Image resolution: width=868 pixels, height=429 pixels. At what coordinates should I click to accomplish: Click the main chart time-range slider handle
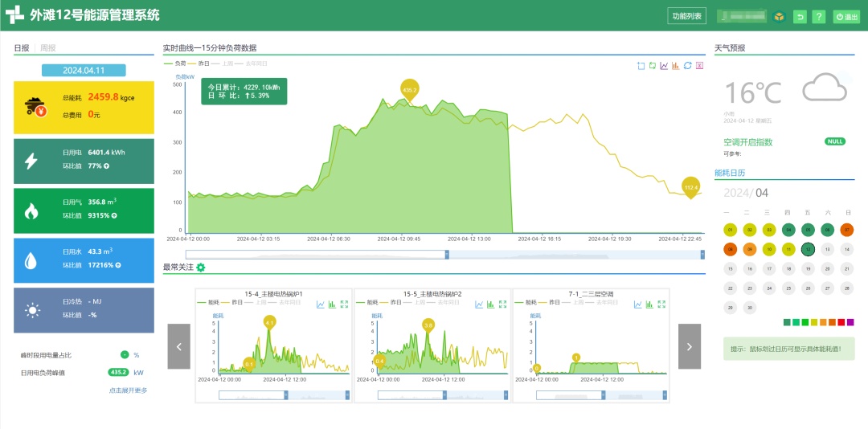coord(447,255)
